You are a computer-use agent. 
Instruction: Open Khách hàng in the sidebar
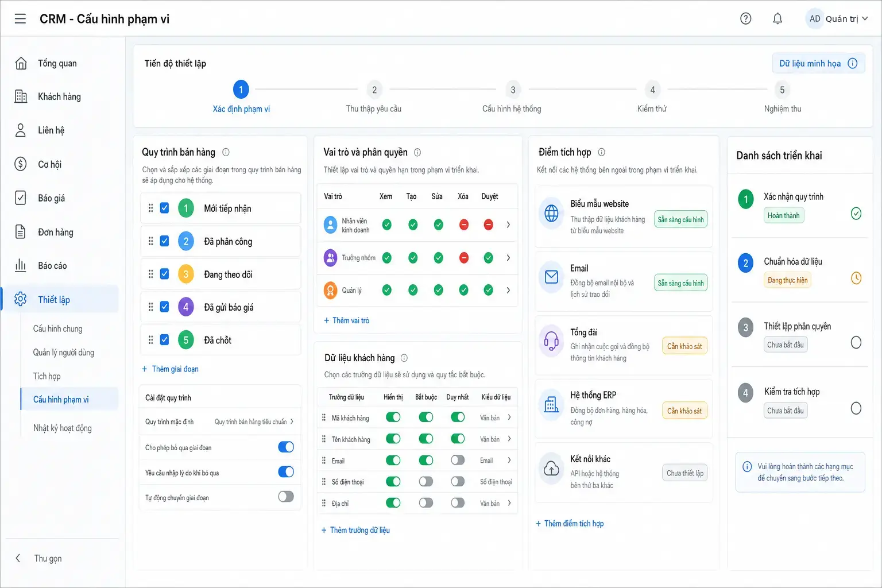pos(60,96)
